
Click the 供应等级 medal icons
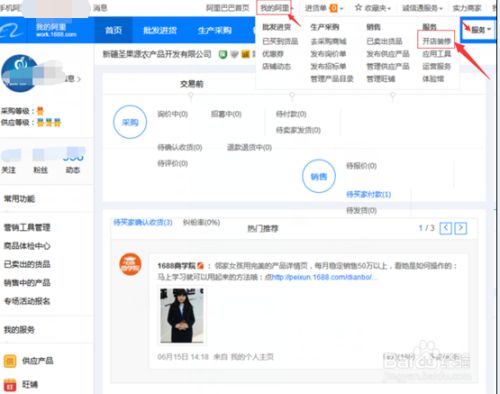pyautogui.click(x=49, y=123)
